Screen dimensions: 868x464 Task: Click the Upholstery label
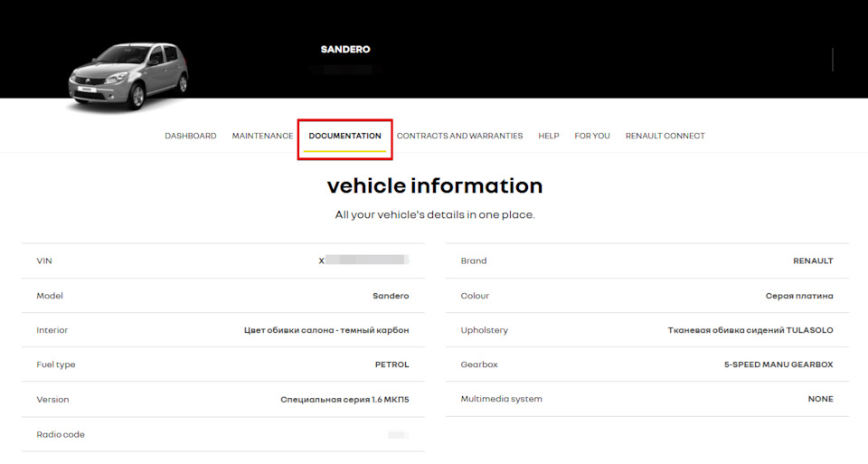(x=485, y=330)
